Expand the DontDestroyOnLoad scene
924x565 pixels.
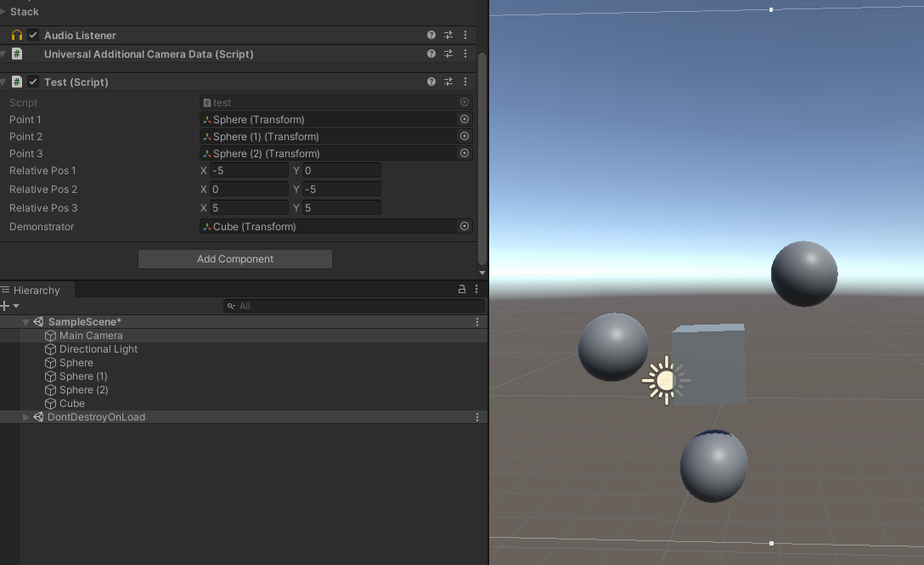coord(25,417)
